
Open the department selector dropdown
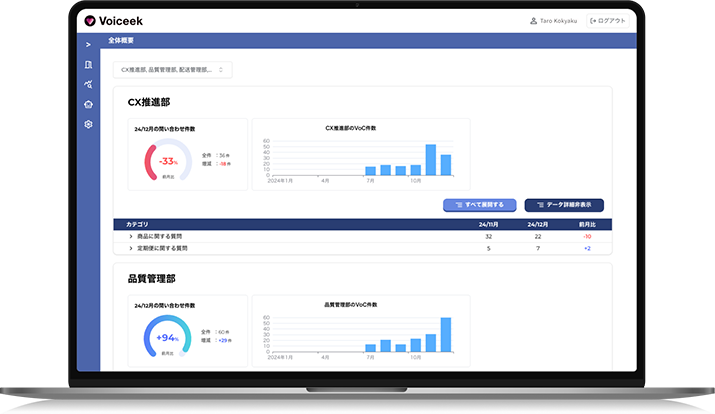[172, 70]
